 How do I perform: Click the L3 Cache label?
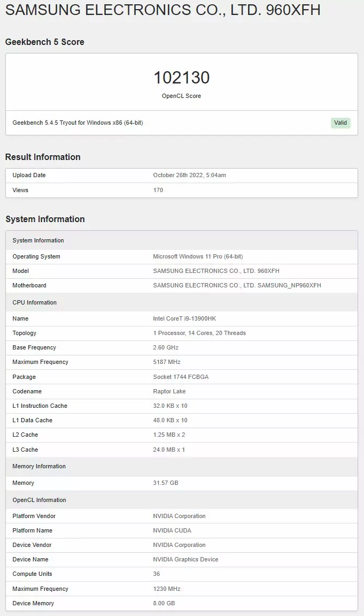tap(25, 450)
